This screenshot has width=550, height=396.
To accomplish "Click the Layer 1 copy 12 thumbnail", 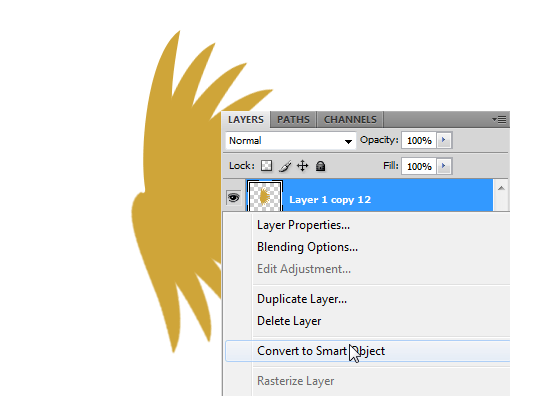I will pos(265,196).
